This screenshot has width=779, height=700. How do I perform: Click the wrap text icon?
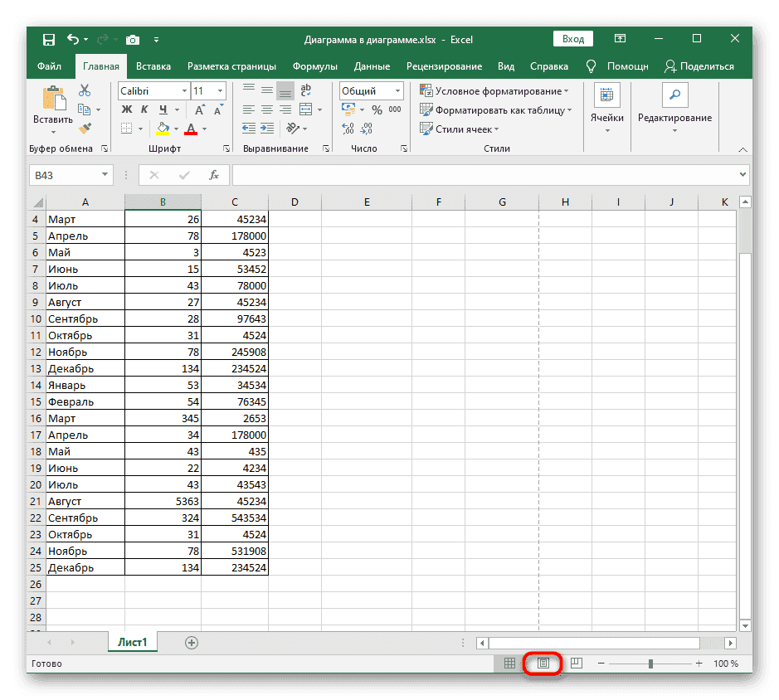pyautogui.click(x=305, y=91)
